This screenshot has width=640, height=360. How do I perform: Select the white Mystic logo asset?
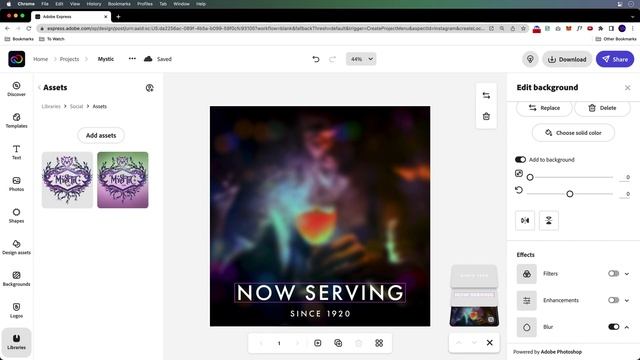(x=67, y=180)
